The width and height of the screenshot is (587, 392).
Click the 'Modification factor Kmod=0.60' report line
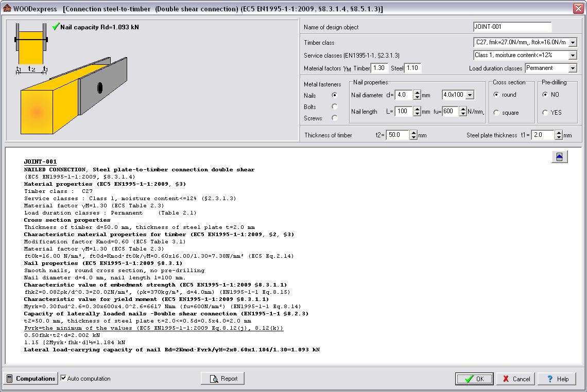pos(105,242)
